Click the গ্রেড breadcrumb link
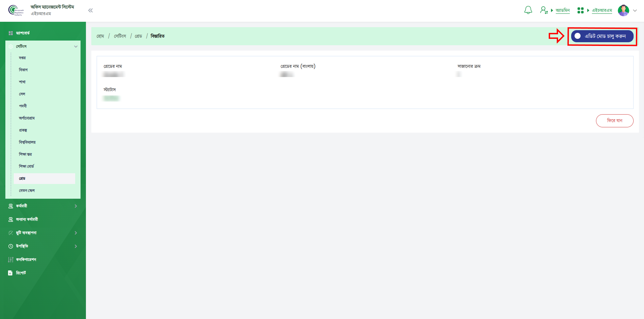 pos(138,36)
